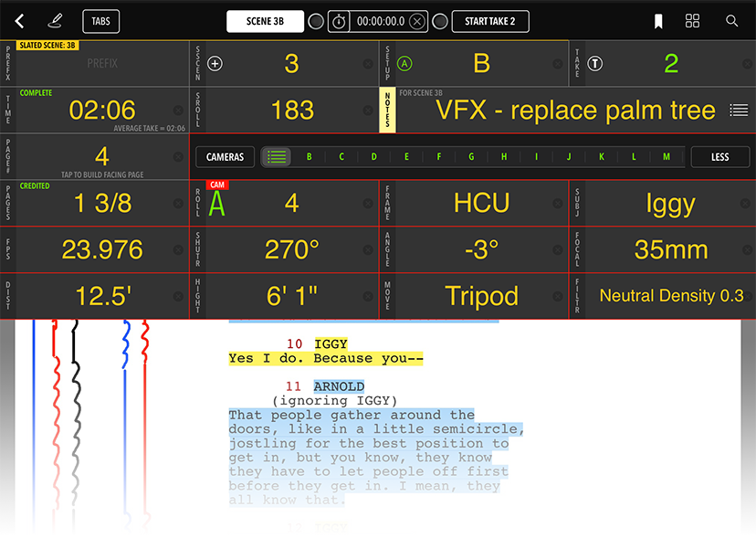Edit focal length 35mm field
The image size is (756, 538).
(671, 249)
